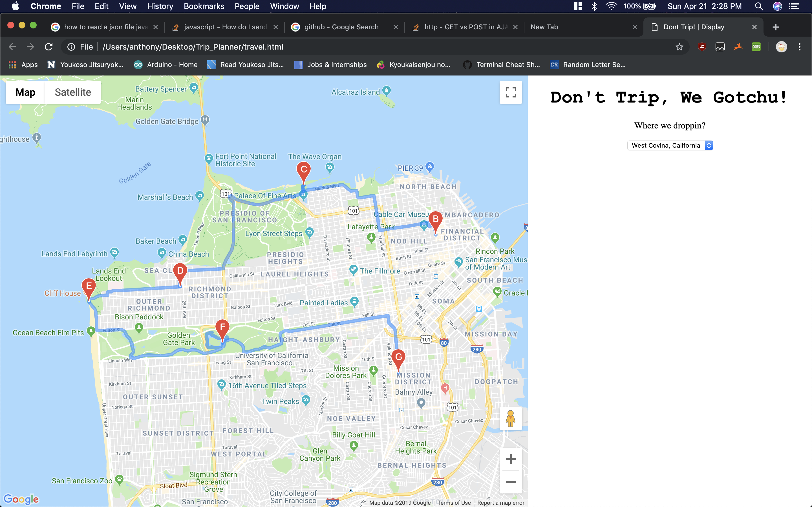Viewport: 812px width, 507px height.
Task: Click the Street View pegman icon
Action: coord(510,419)
